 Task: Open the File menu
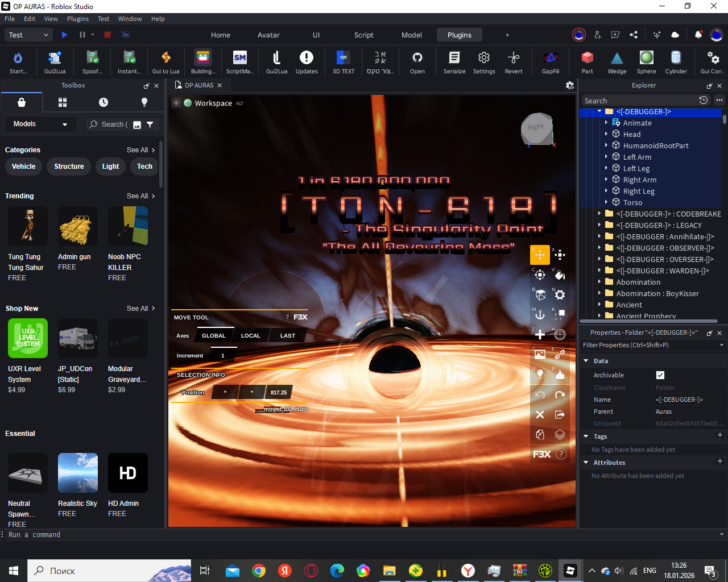point(10,19)
